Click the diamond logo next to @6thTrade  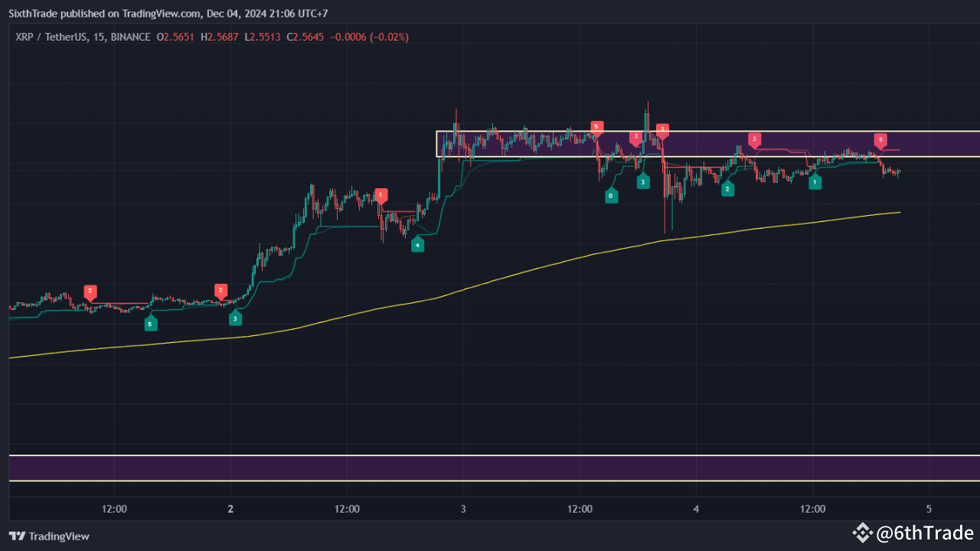[x=864, y=532]
